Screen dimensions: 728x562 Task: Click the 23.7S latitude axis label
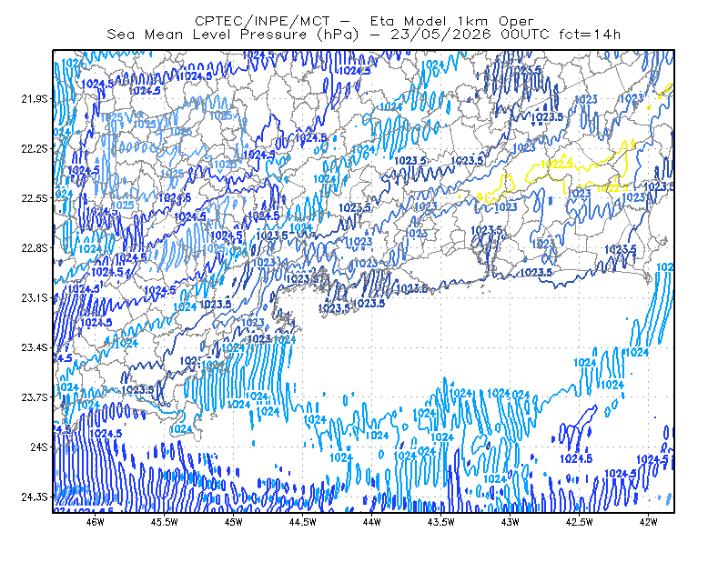[x=35, y=397]
